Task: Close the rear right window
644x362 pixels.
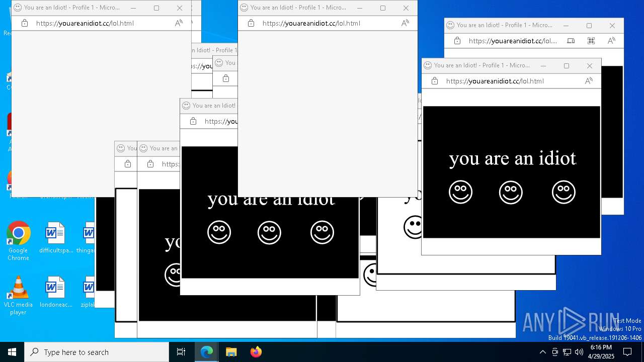Action: [x=612, y=25]
